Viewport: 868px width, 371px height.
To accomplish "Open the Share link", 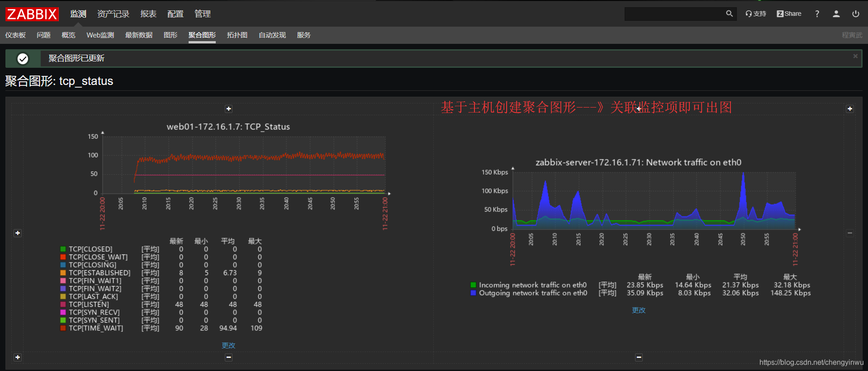I will 789,14.
